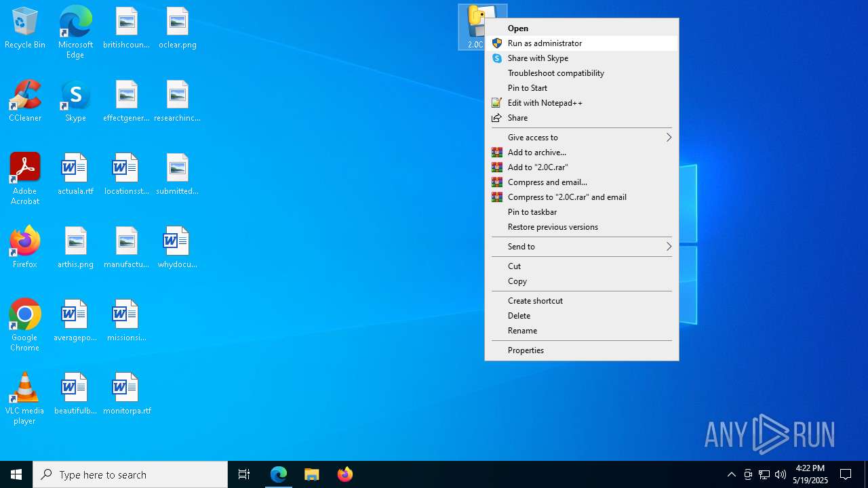868x488 pixels.
Task: Choose Compress to "2.0C.rar" and email
Action: pyautogui.click(x=582, y=197)
